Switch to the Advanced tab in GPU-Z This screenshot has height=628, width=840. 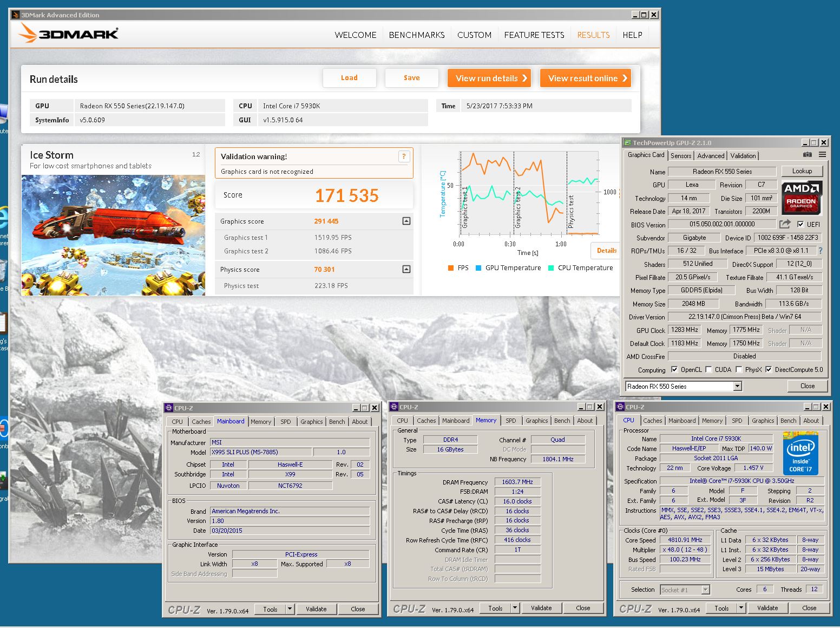(x=711, y=155)
